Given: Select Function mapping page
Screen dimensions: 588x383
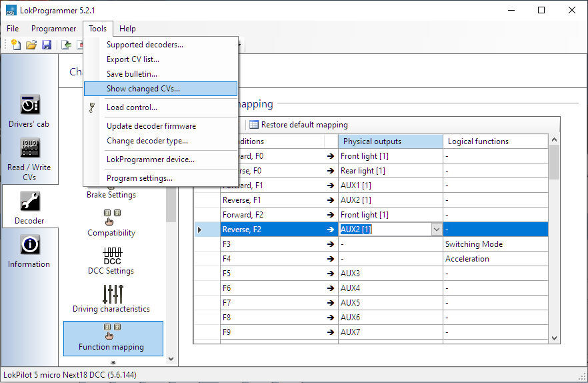Looking at the screenshot, I should (x=113, y=338).
